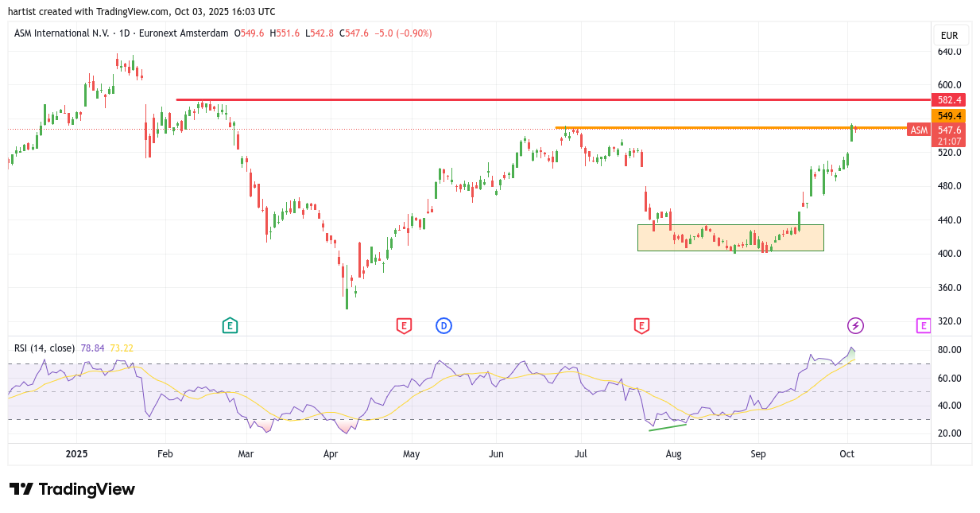Click the green earnings marker near March
Screen dimensions: 980x513
point(230,325)
